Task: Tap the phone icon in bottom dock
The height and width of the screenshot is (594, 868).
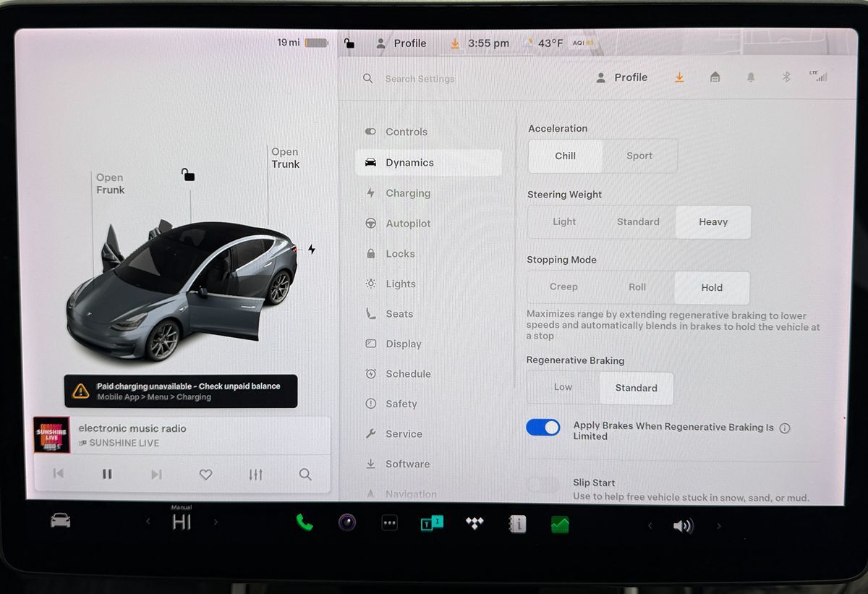Action: point(305,523)
